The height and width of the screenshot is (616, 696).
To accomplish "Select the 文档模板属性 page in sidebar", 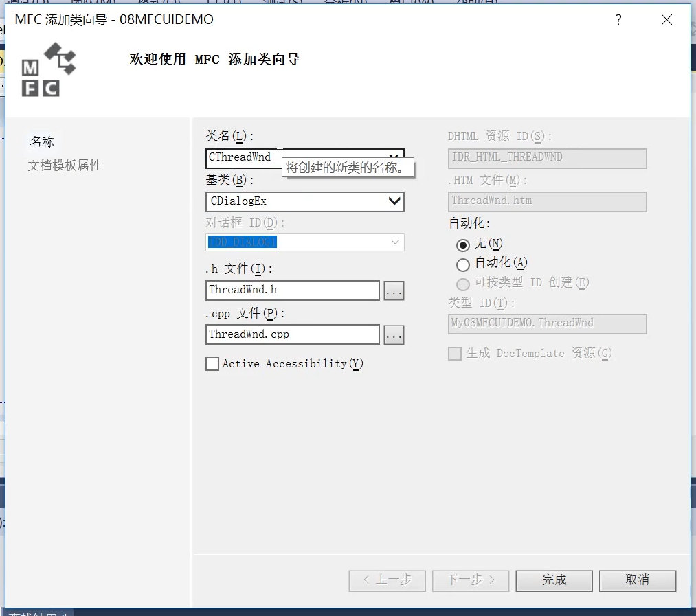I will point(65,166).
